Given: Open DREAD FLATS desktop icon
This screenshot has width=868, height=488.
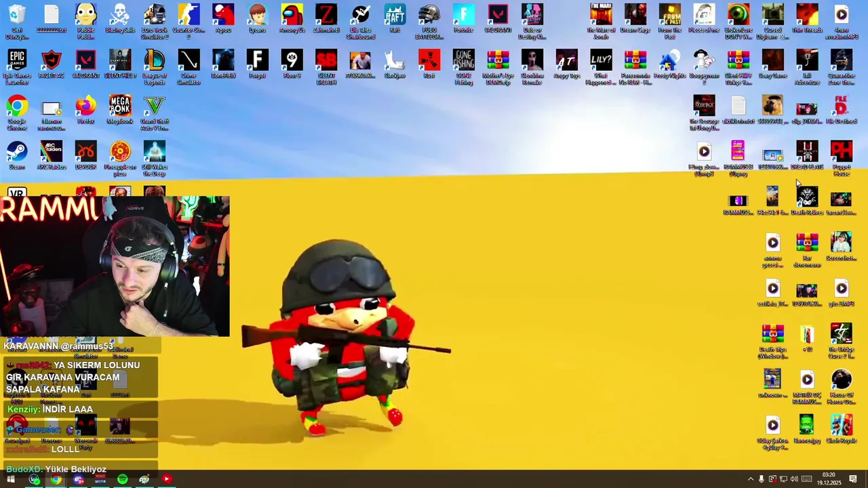Looking at the screenshot, I should pyautogui.click(x=807, y=155).
